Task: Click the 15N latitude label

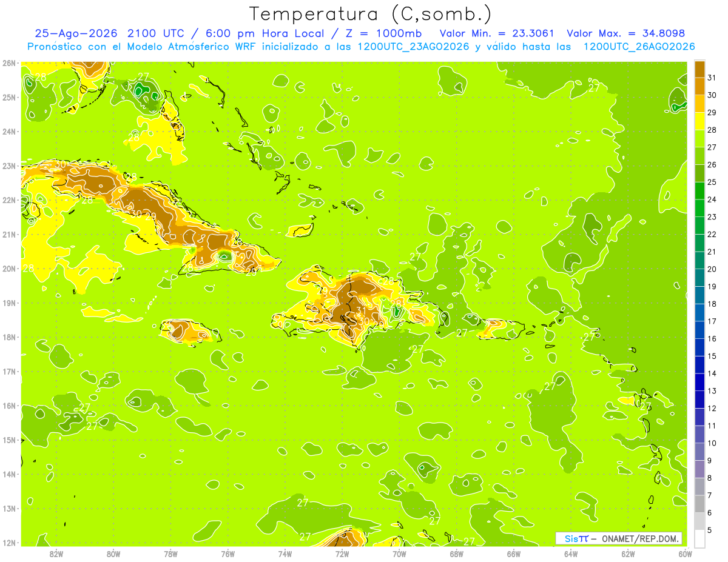Action: (x=8, y=440)
